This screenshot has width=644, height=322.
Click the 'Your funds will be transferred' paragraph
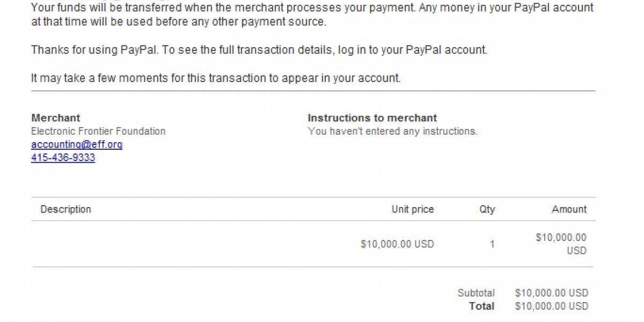[312, 15]
